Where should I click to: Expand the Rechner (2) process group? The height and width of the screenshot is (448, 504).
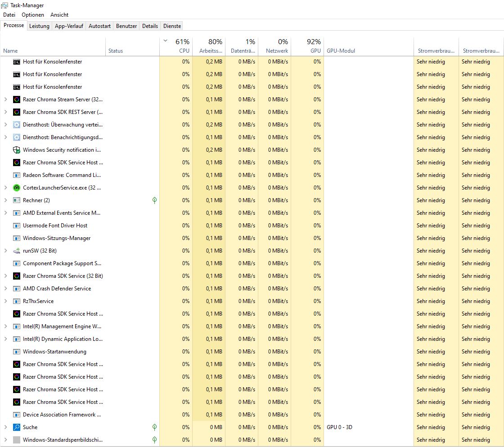(x=5, y=200)
